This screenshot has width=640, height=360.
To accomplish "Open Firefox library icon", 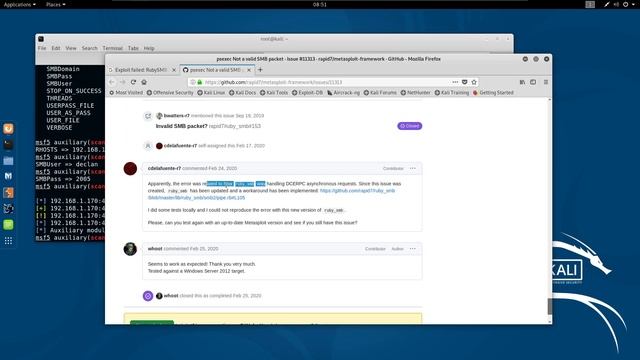I will (522, 82).
